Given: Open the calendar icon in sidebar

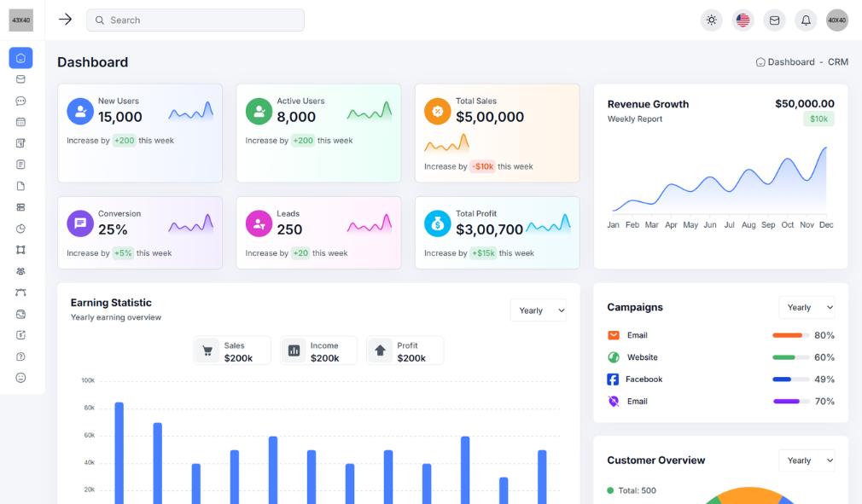Looking at the screenshot, I should [20, 122].
